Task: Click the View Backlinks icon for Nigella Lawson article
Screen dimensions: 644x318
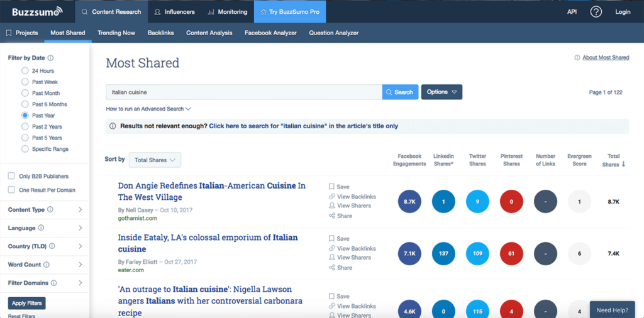Action: [x=332, y=306]
